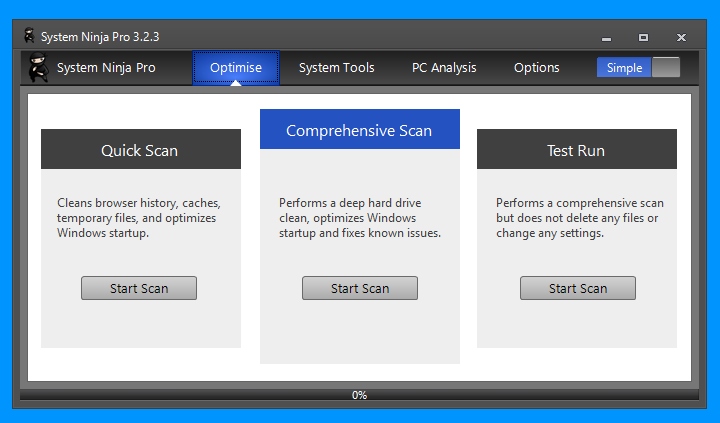Open the Options tab
The width and height of the screenshot is (720, 423).
(x=536, y=68)
